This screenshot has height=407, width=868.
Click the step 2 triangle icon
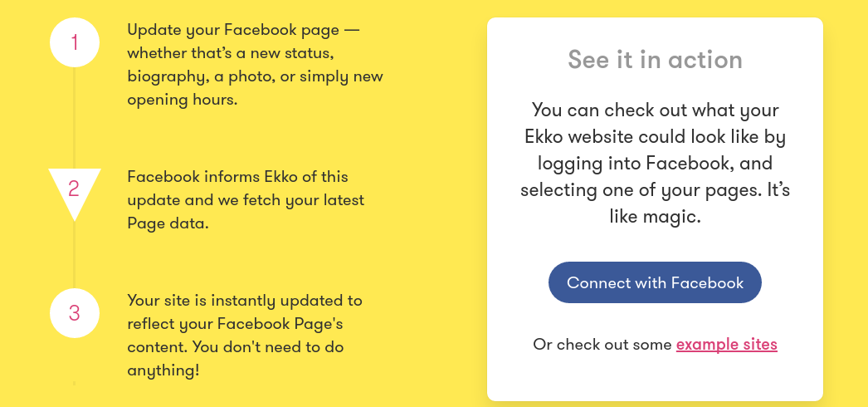74,188
